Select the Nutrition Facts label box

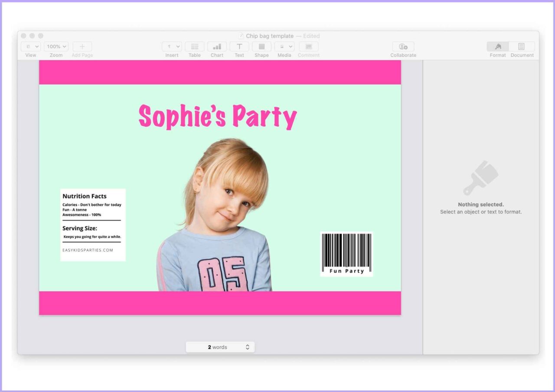coord(92,224)
